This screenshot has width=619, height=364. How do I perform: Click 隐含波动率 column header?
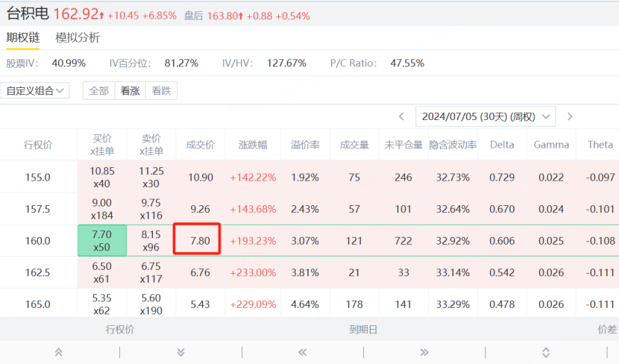pos(453,145)
